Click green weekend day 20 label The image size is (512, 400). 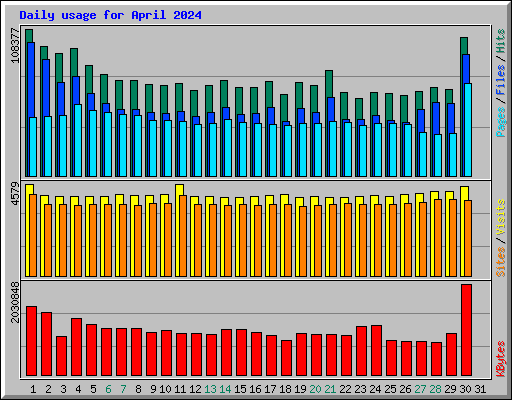[x=315, y=389]
